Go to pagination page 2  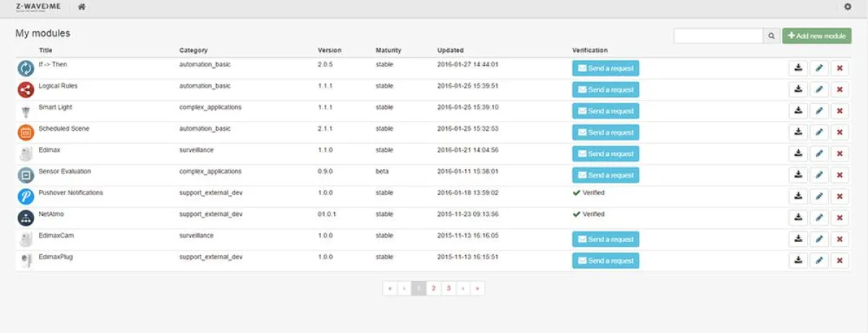pyautogui.click(x=433, y=288)
